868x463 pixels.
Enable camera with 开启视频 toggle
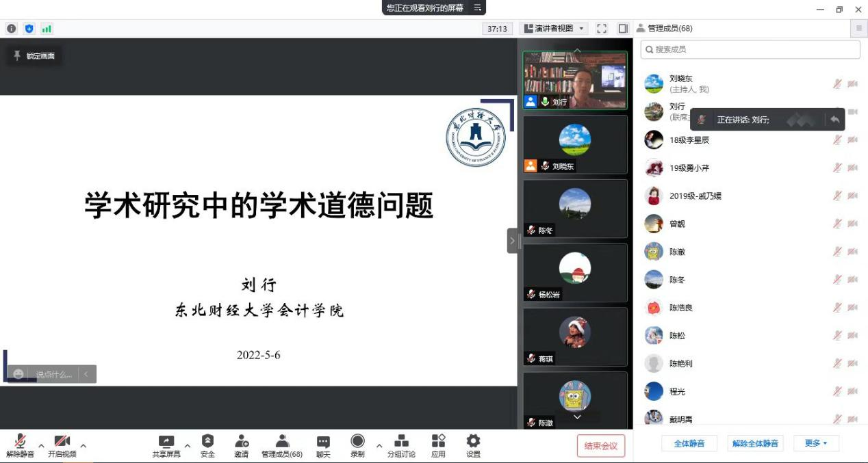coord(62,445)
